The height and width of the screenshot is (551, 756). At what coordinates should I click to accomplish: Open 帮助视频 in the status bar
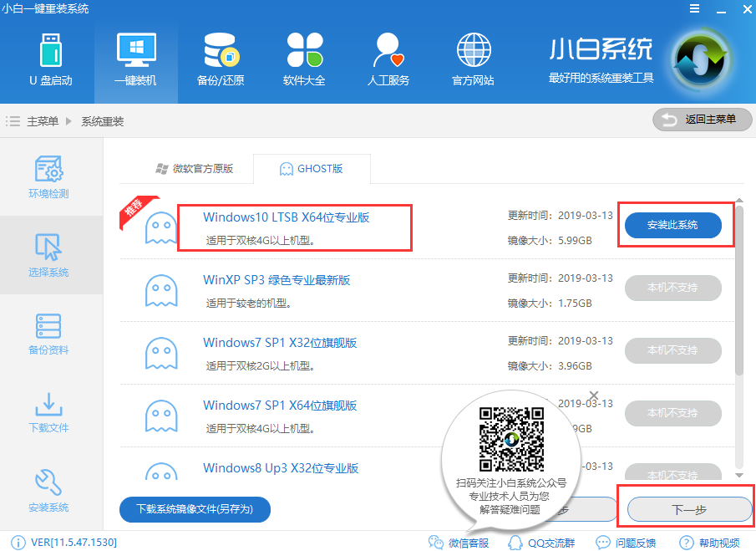[x=709, y=543]
